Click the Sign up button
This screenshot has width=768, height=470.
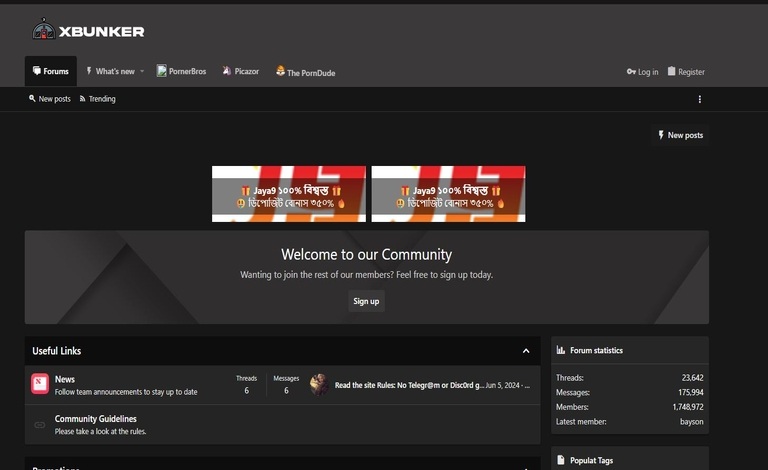pyautogui.click(x=366, y=301)
